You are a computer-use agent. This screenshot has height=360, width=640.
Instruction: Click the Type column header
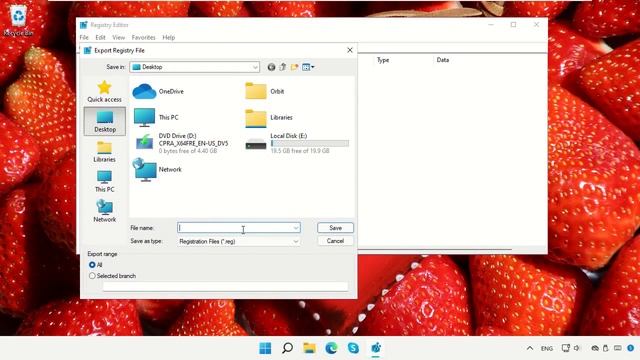(x=383, y=60)
